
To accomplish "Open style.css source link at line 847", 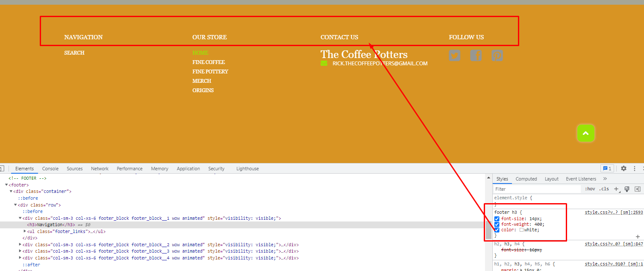I will (x=614, y=244).
